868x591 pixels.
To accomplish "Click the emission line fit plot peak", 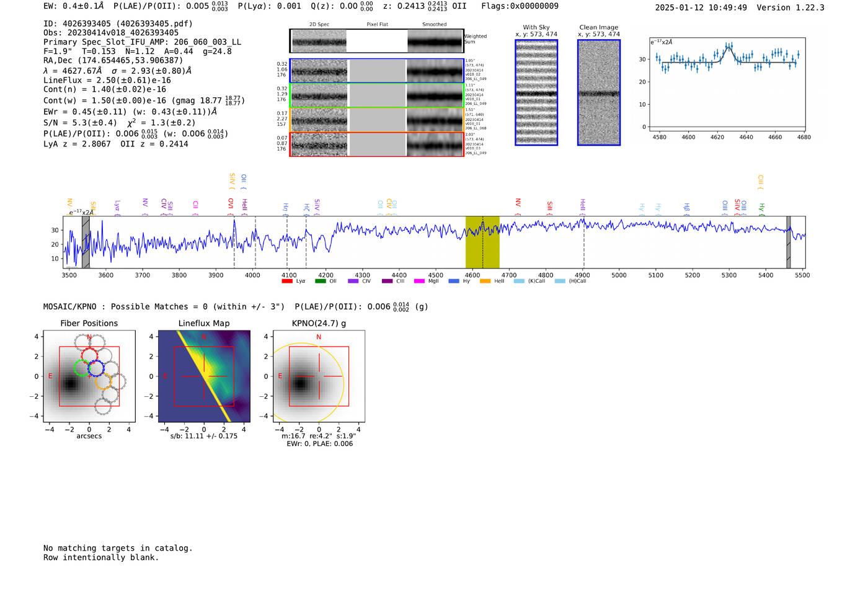I will [728, 47].
